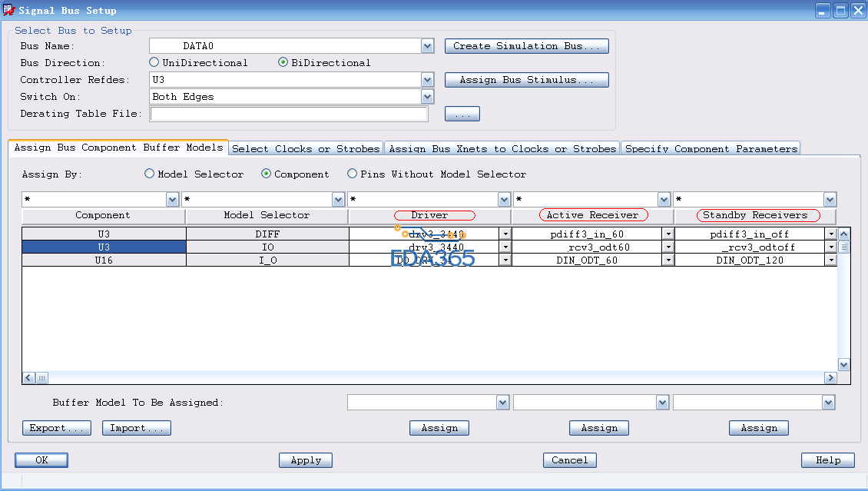Image resolution: width=868 pixels, height=491 pixels.
Task: Expand the Standby Receivers filter dropdown
Action: tap(830, 199)
